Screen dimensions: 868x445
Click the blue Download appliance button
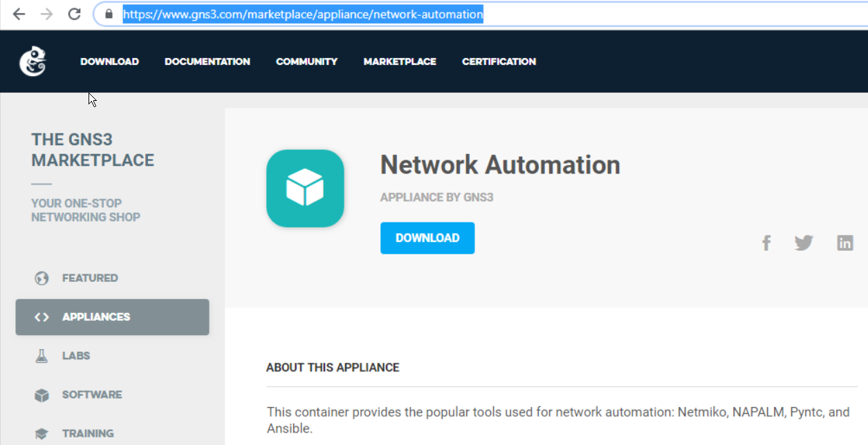pos(427,238)
